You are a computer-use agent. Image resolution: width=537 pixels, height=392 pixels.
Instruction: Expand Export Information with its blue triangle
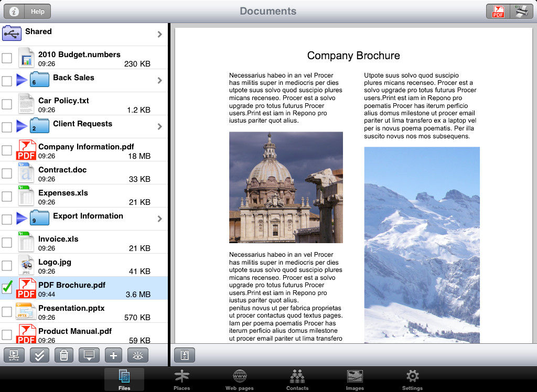22,219
